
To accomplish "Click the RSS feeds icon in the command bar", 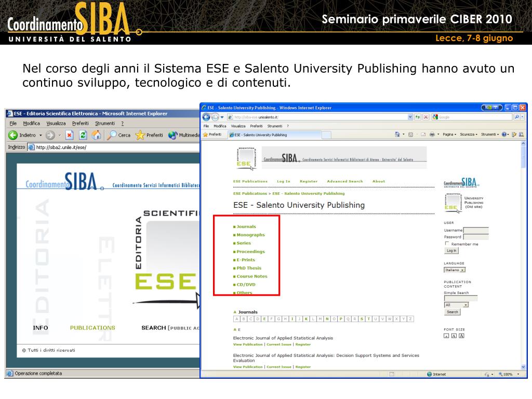I will (x=410, y=135).
